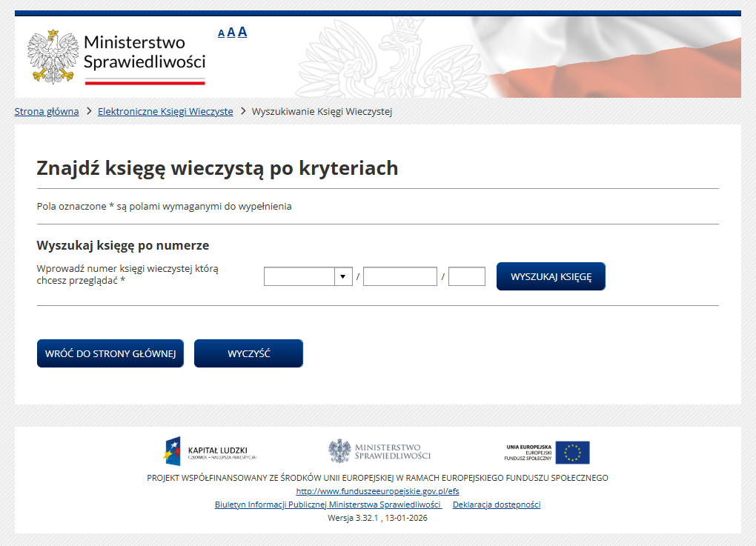
Task: Open Elektroniczne Księgi Wieczyste breadcrumb link
Action: [x=165, y=111]
